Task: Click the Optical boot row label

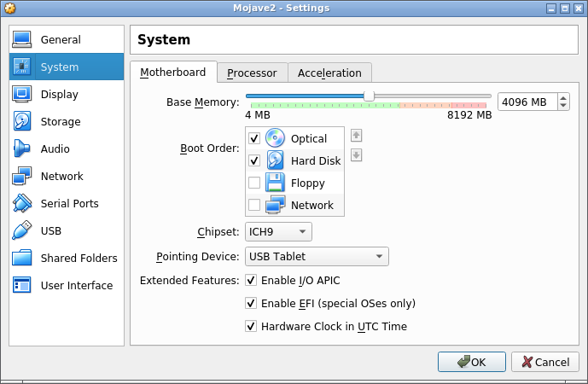Action: point(309,139)
